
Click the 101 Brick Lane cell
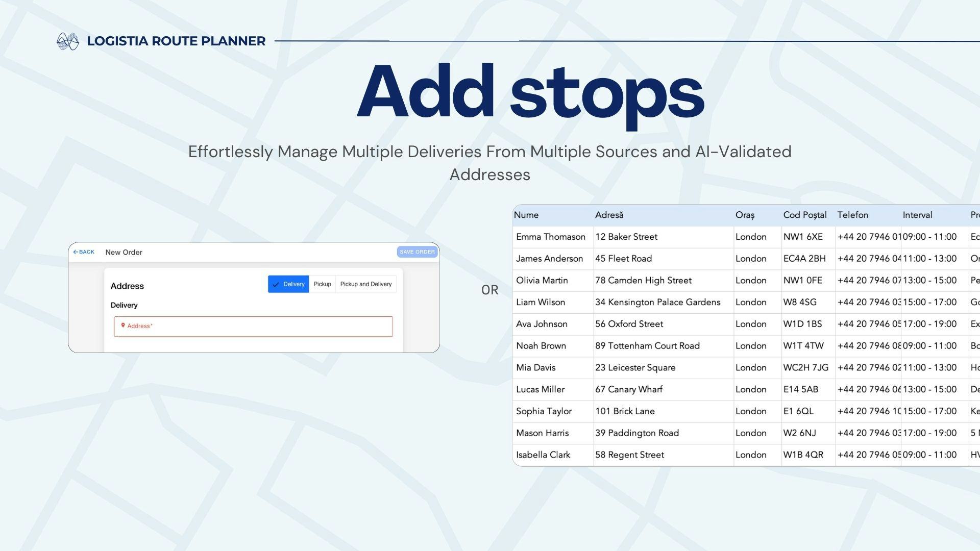coord(664,412)
